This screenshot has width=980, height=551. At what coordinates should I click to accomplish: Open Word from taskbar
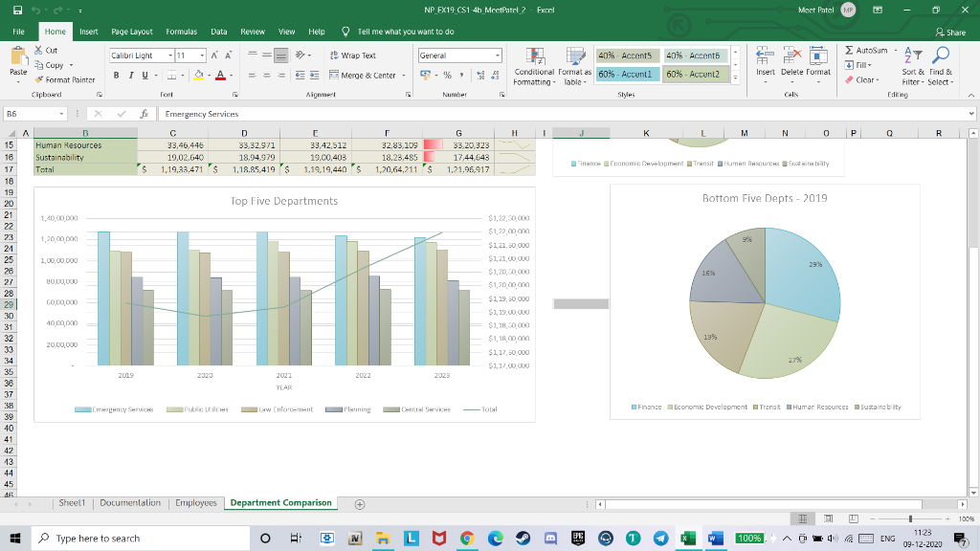[x=716, y=538]
